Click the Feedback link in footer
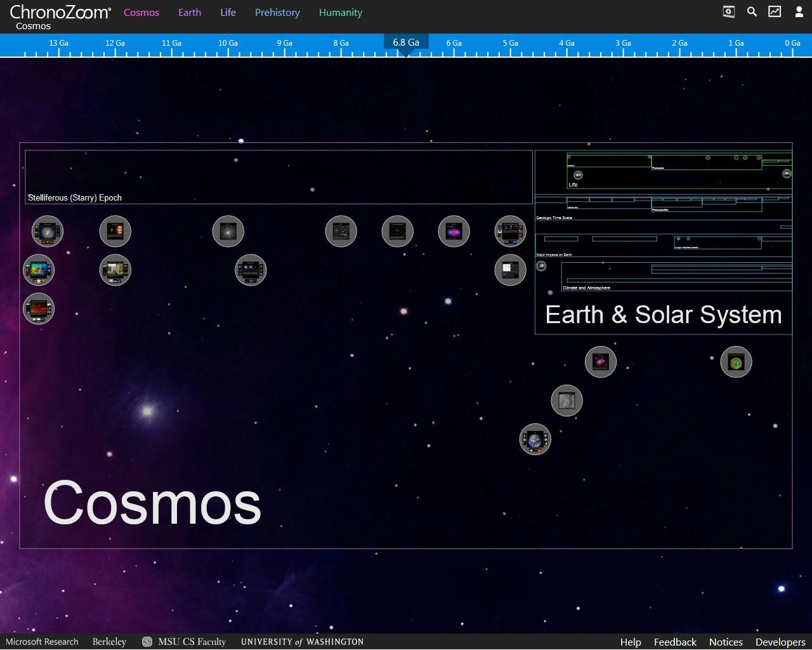This screenshot has width=812, height=650. click(675, 642)
